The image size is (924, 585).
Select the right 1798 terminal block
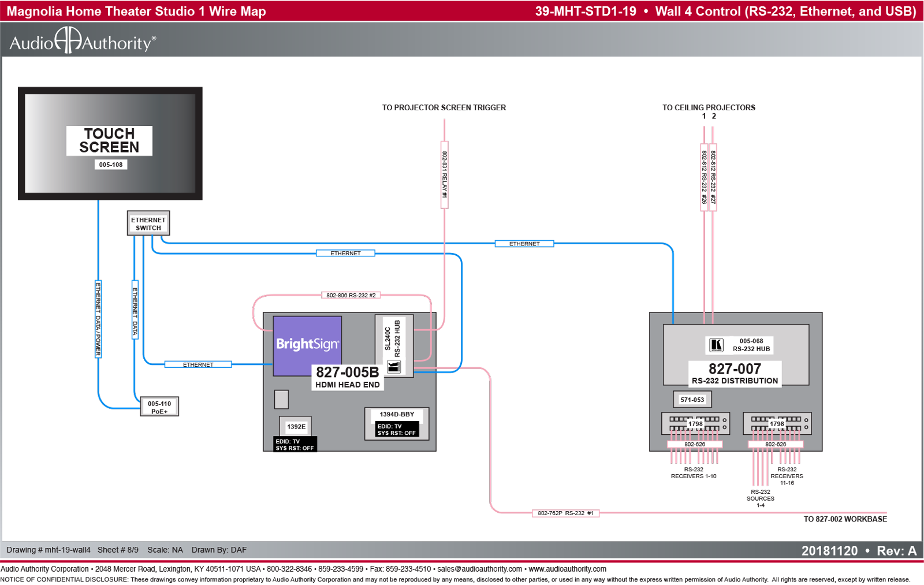[x=777, y=423]
